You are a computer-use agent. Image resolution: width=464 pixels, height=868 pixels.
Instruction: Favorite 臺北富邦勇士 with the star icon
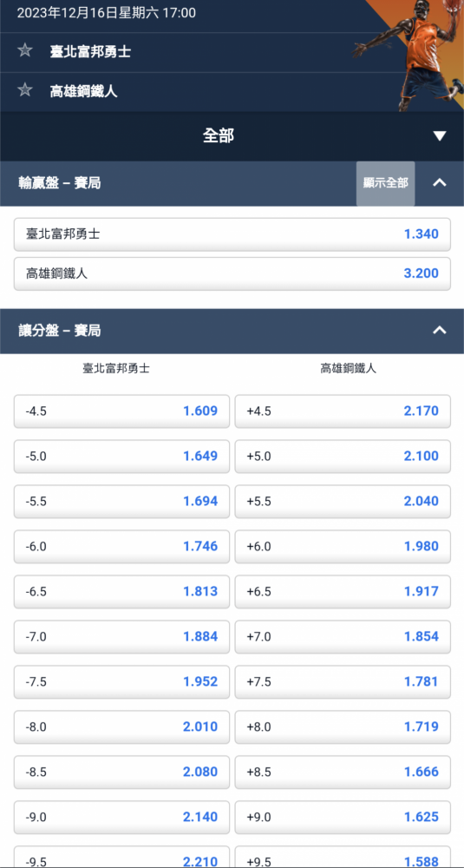25,51
